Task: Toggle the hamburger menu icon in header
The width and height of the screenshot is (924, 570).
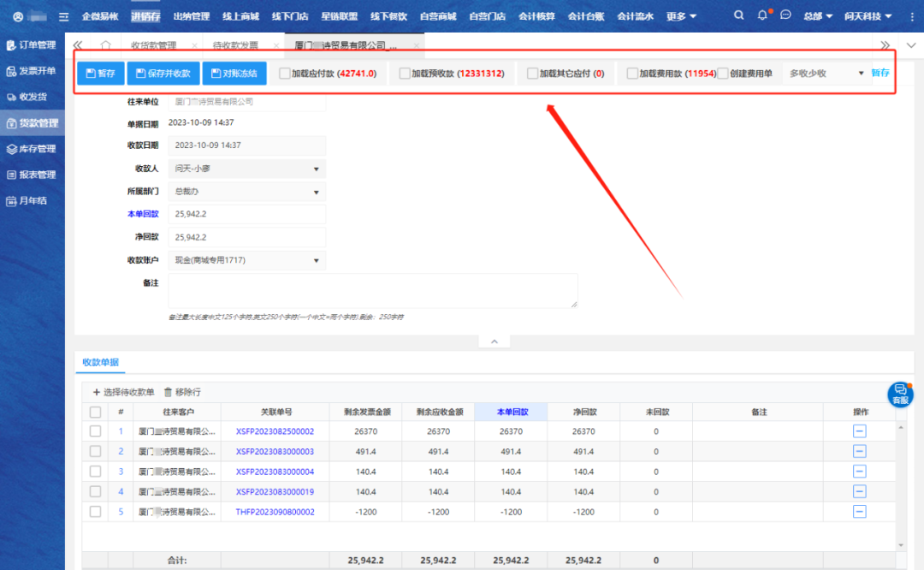Action: [x=62, y=17]
